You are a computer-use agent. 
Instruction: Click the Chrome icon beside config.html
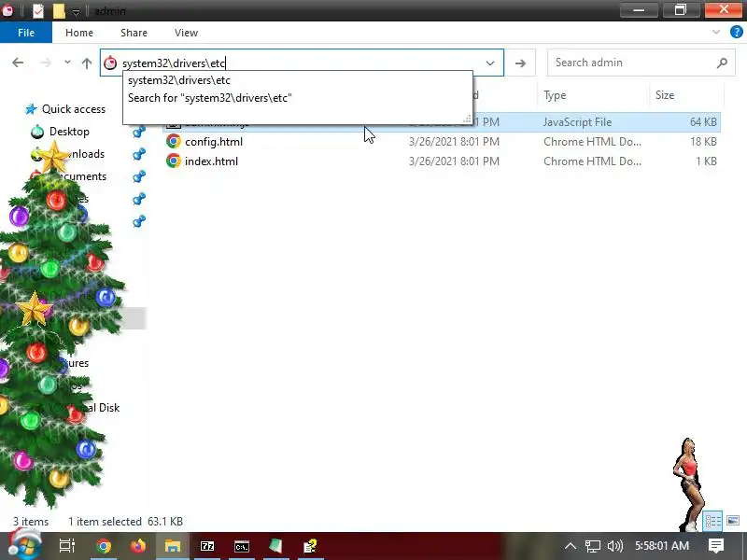coord(174,142)
